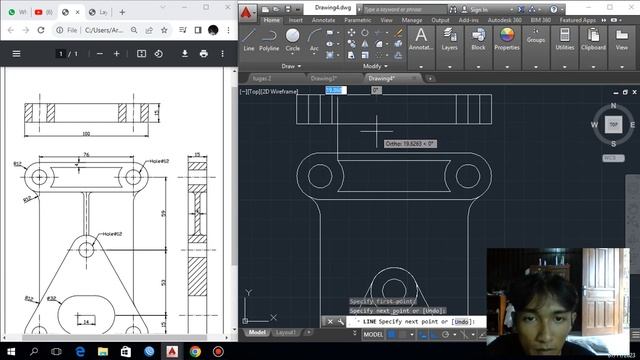Zoom out the PDF with minus
640x360 pixels.
100,53
